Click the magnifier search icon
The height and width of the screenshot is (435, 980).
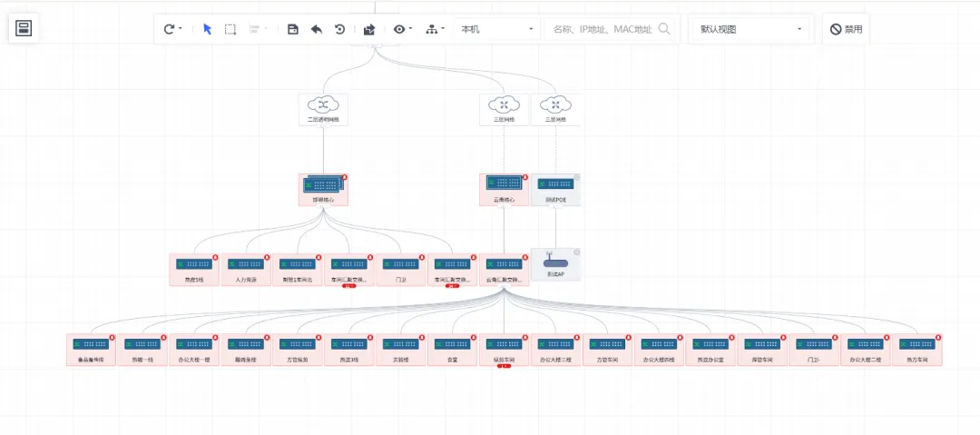[x=664, y=29]
